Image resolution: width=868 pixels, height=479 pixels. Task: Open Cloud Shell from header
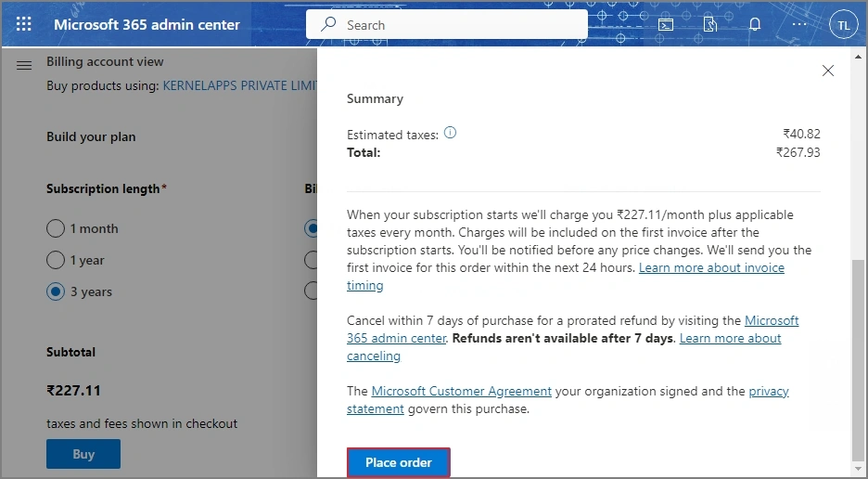(x=666, y=24)
